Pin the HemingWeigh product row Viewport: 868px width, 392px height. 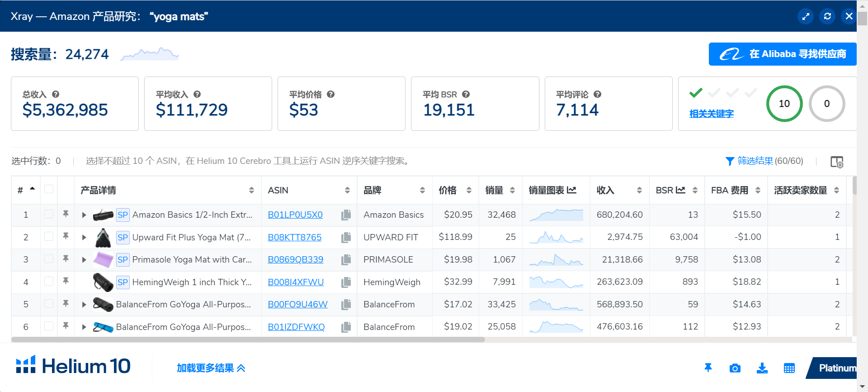pyautogui.click(x=66, y=282)
